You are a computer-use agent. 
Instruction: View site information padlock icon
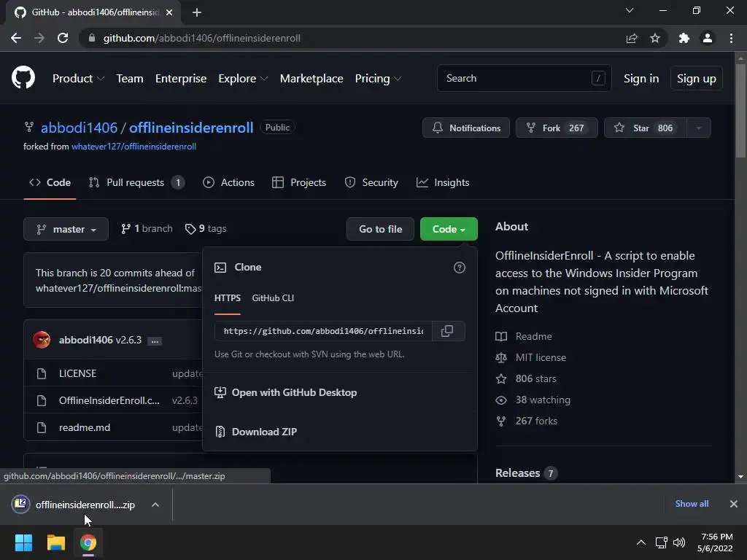(x=92, y=38)
